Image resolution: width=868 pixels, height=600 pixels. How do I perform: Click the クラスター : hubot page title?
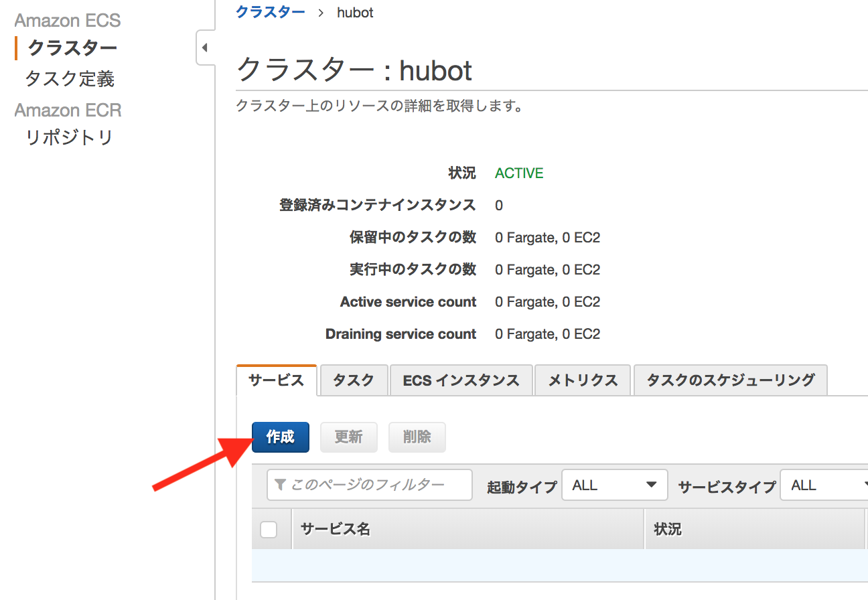pos(354,70)
